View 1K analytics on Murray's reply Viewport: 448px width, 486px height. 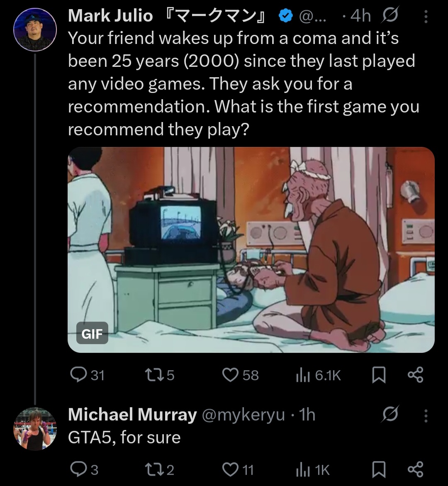(x=313, y=470)
